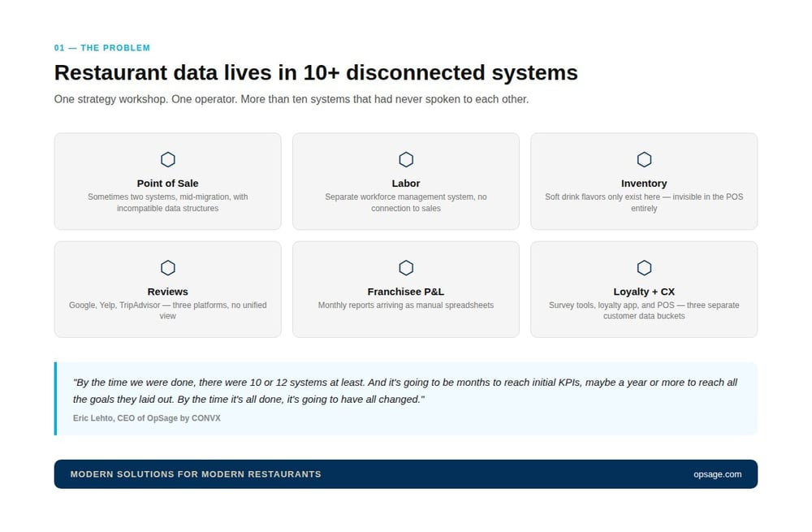Select the 'Labor' card title
This screenshot has width=812, height=532.
pos(406,184)
